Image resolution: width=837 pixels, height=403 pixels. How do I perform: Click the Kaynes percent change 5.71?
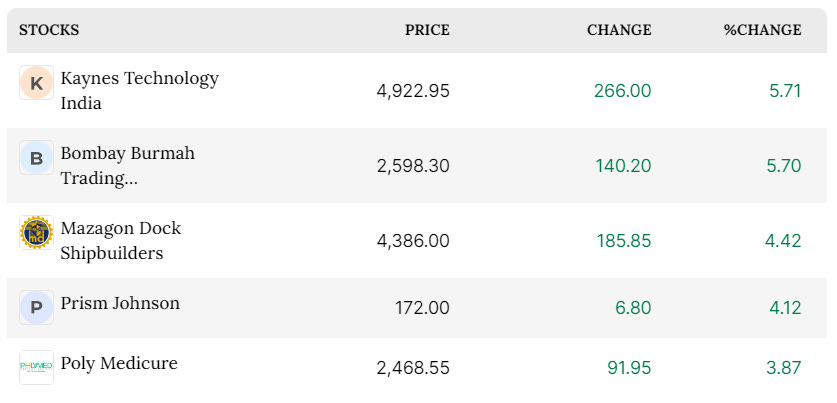pyautogui.click(x=785, y=91)
